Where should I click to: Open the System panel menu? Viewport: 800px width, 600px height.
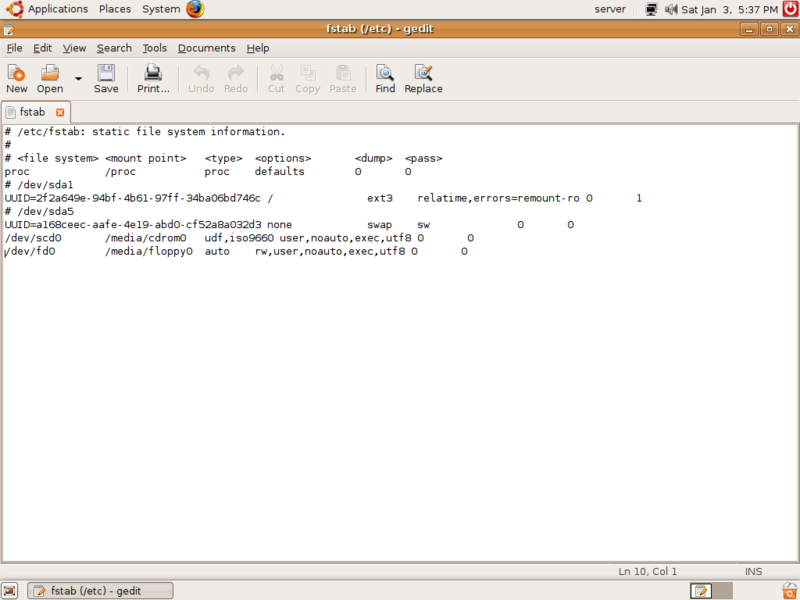point(161,9)
